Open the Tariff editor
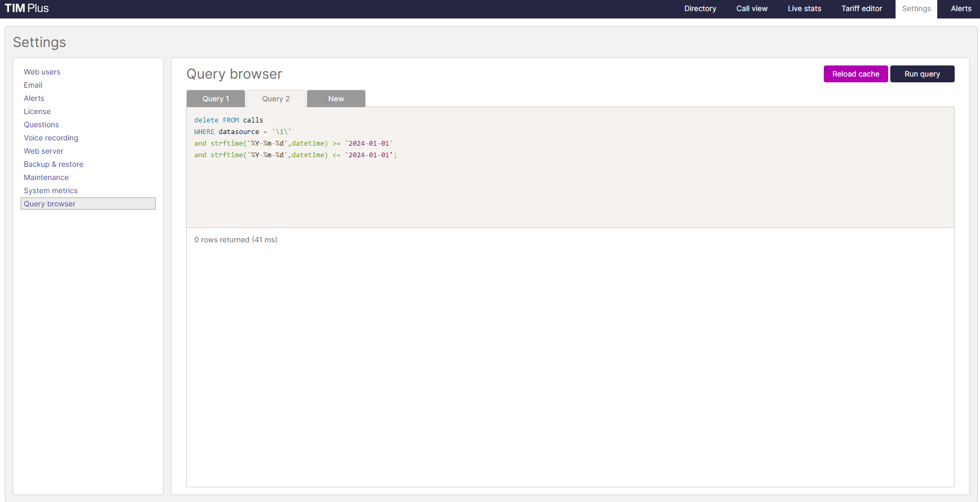This screenshot has height=502, width=980. [x=861, y=8]
